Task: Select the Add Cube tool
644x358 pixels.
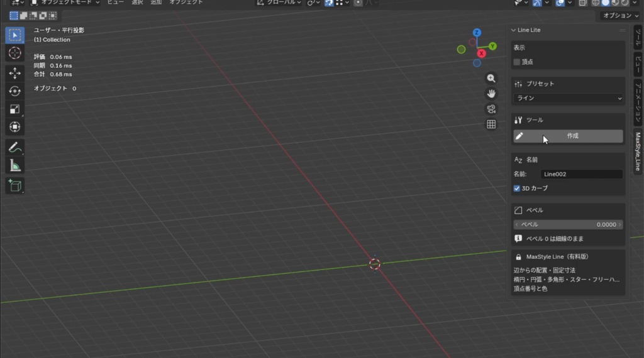Action: (15, 186)
